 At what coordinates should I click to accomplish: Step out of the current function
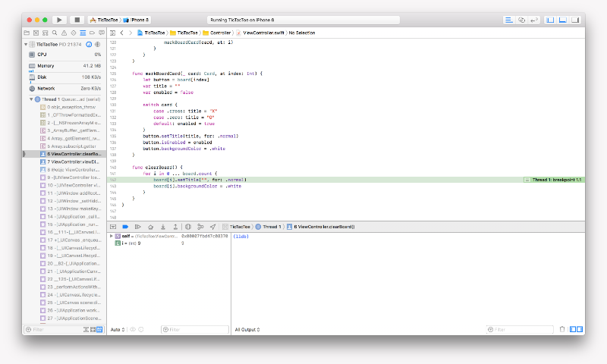coord(175,227)
